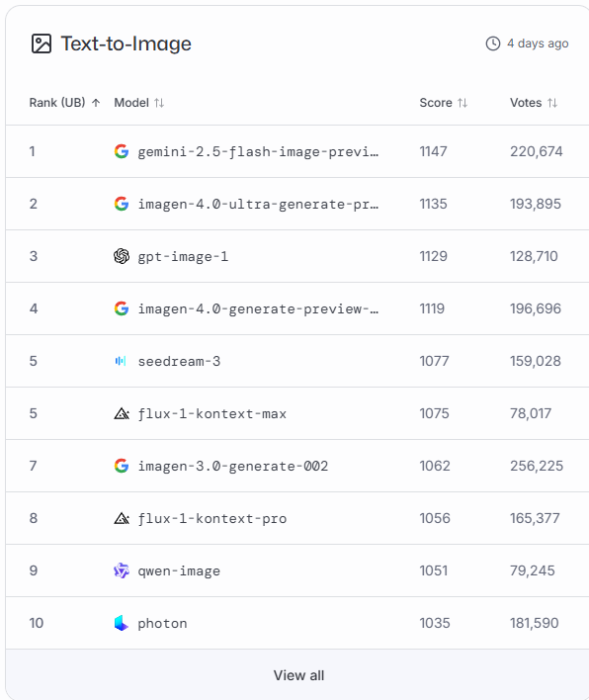Viewport: 589px width, 700px height.
Task: Click the Text-to-Image picture icon
Action: point(42,44)
